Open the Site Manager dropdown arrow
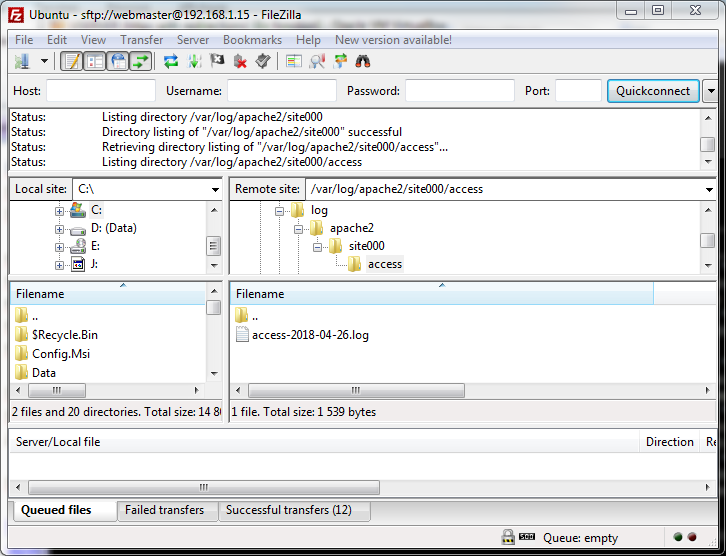This screenshot has height=556, width=726. pos(44,61)
